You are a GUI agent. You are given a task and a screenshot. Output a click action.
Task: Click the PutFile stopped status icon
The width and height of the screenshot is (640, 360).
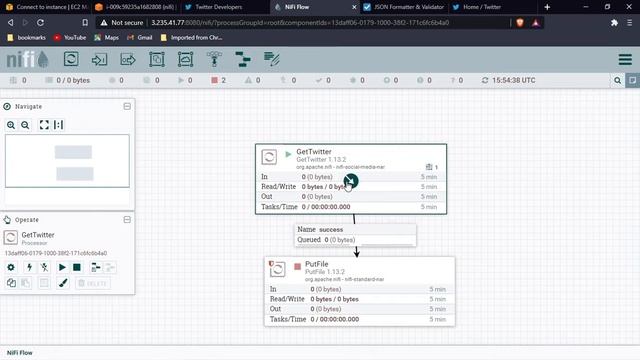coord(298,267)
